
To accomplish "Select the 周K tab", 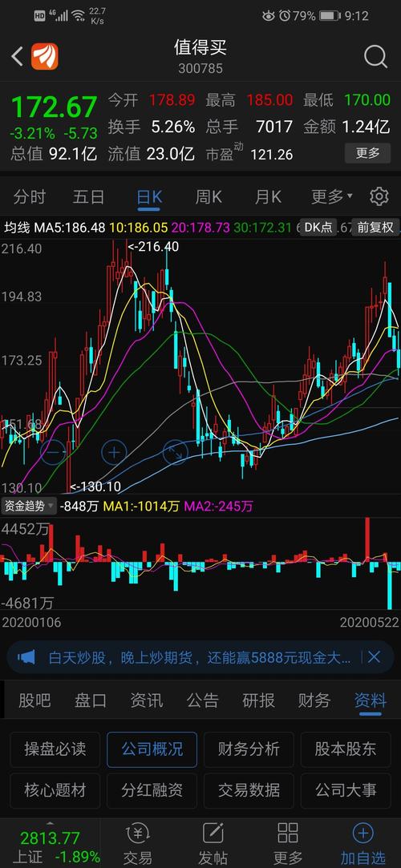I will pos(209,196).
